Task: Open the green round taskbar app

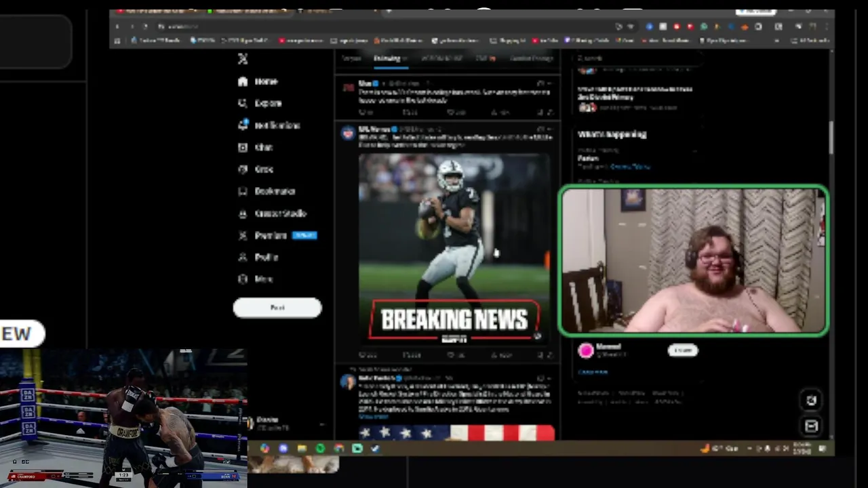Action: point(321,449)
